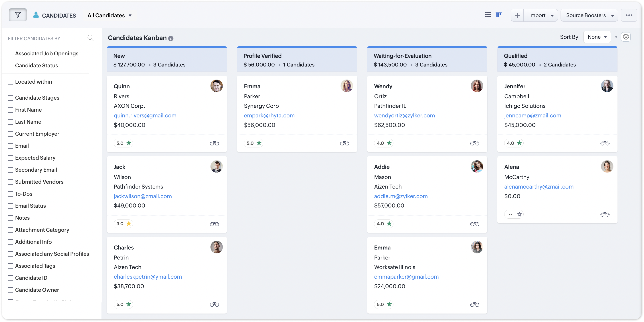This screenshot has width=644, height=322.
Task: Click the wendyortiz@zylker.com email link
Action: click(404, 115)
